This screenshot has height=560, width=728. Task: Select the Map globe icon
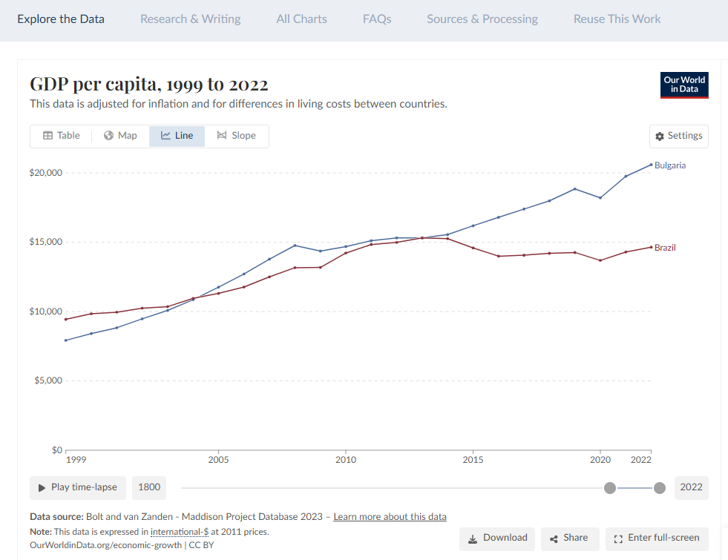click(x=108, y=136)
